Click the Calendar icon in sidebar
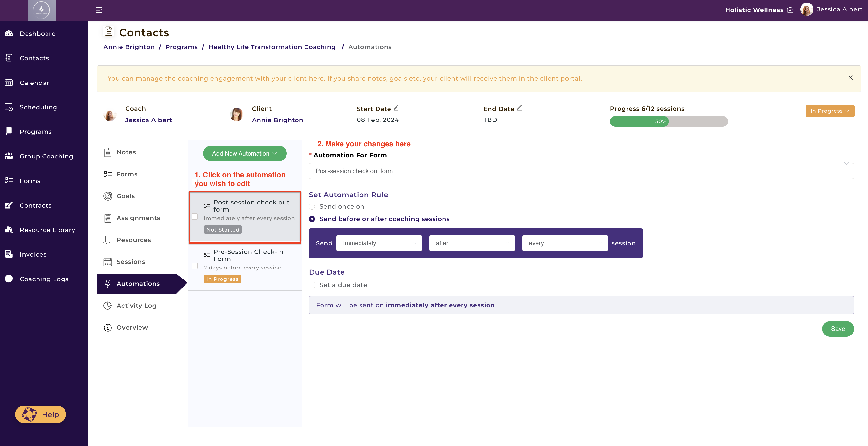868x446 pixels. coord(9,83)
